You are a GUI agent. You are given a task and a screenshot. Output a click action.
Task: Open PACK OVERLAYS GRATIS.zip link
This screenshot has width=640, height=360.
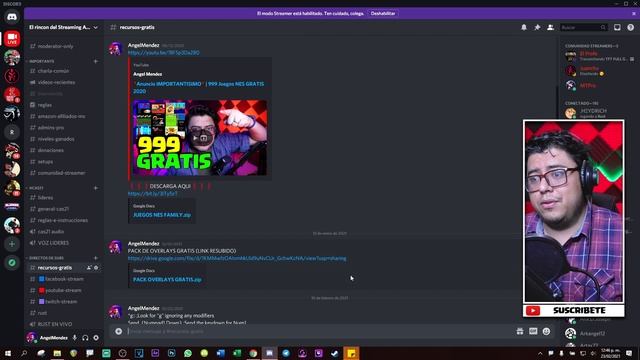(167, 280)
